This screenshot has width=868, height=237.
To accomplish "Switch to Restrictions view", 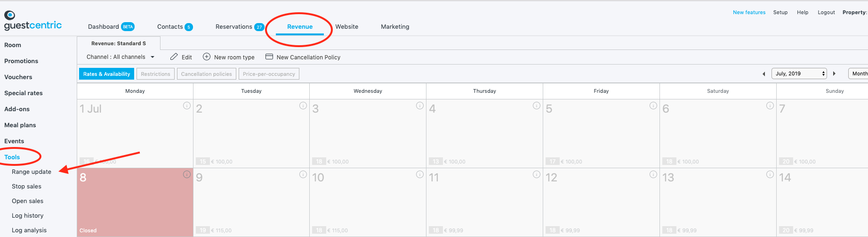I will click(x=155, y=74).
